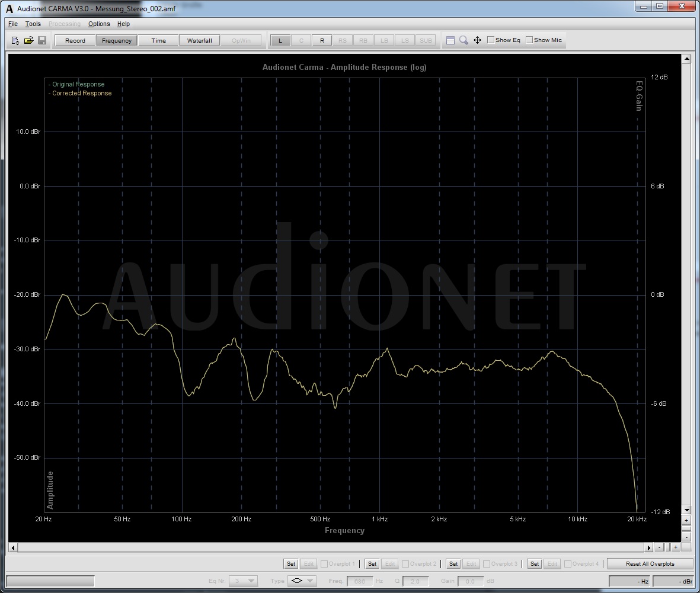Select the magnifier zoom tool

click(x=464, y=40)
